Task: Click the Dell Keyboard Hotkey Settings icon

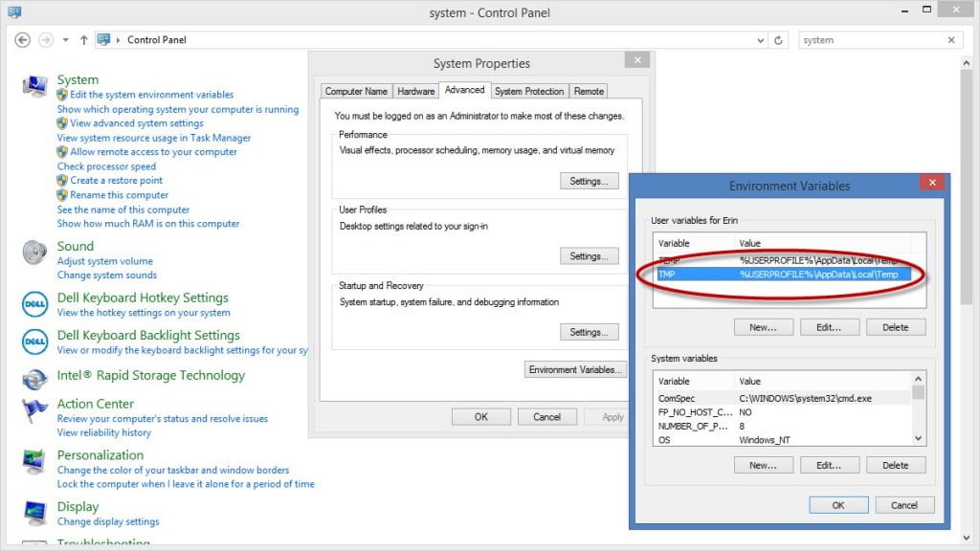Action: click(34, 302)
